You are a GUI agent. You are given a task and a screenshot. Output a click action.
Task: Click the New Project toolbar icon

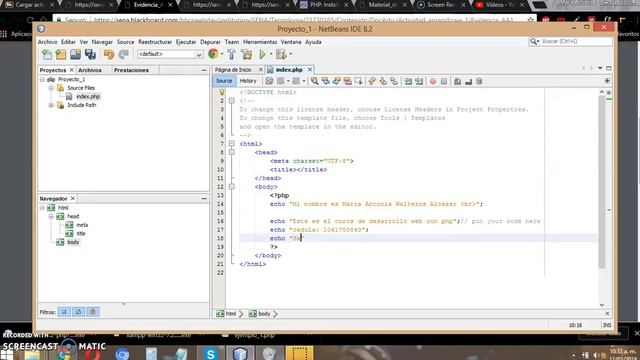click(61, 54)
